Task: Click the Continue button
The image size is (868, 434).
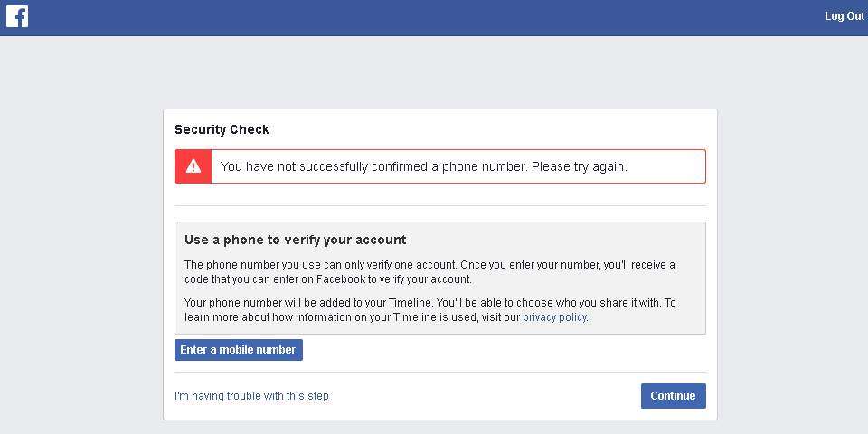Action: (673, 396)
